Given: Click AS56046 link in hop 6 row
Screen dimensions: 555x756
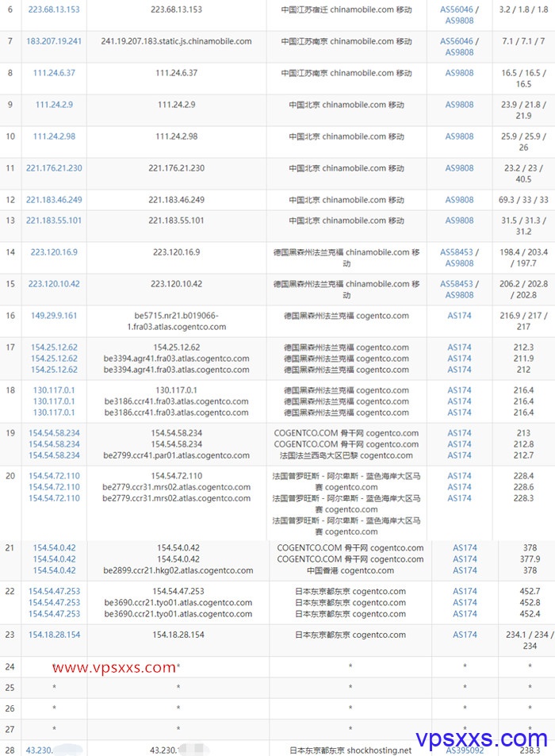Looking at the screenshot, I should coord(457,10).
